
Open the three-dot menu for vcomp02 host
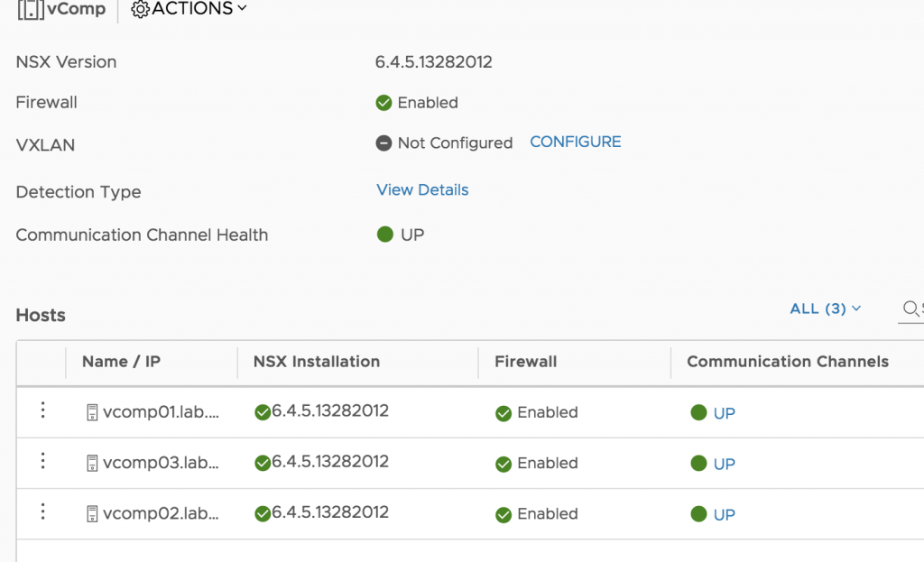click(42, 511)
